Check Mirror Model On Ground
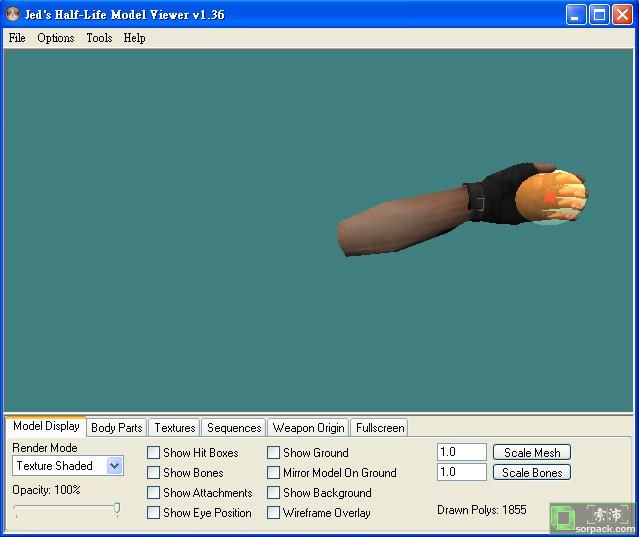Screen dimensions: 639x537 (273, 473)
